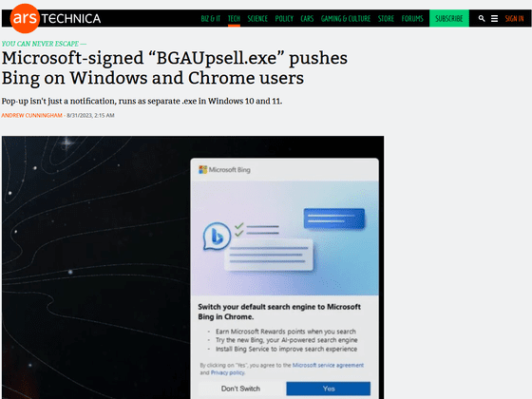Screen dimensions: 532x399
Task: Go to the Biz & IT section
Action: tap(210, 18)
